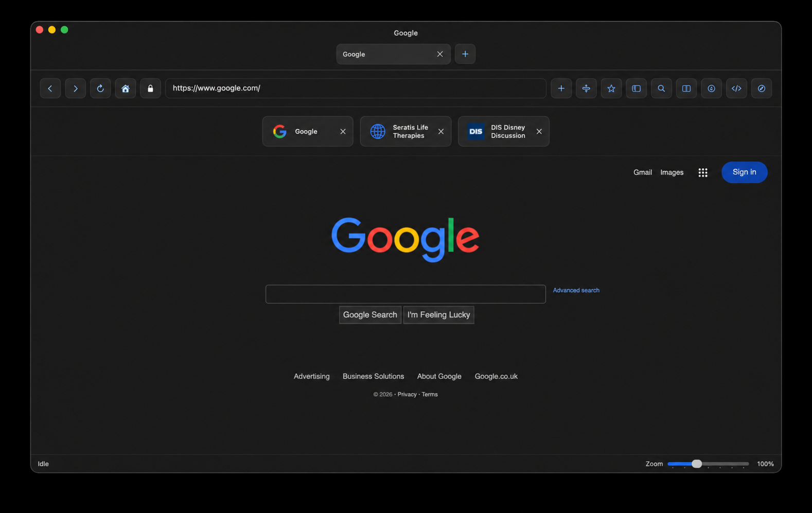Click the two-column layout icon
812x513 pixels.
[686, 89]
